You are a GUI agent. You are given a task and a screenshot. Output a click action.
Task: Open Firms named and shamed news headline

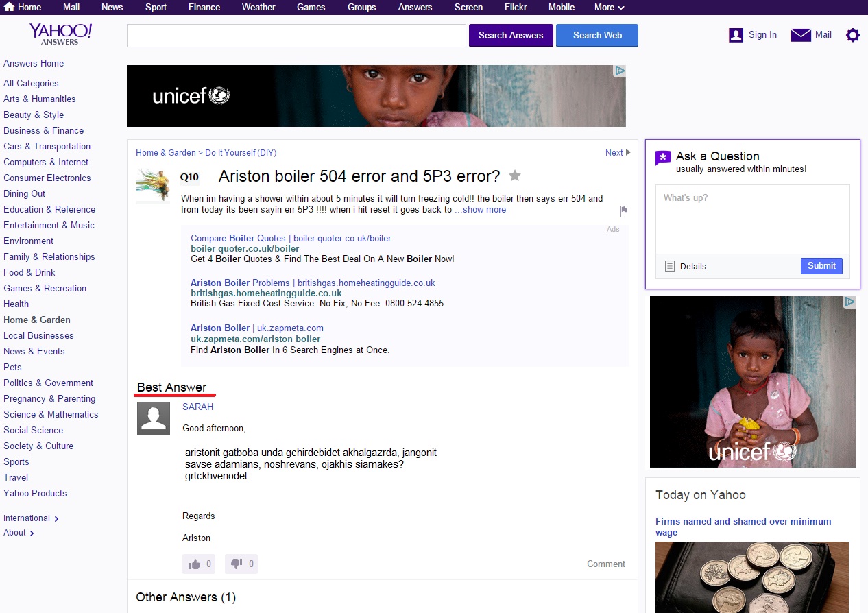coord(743,527)
